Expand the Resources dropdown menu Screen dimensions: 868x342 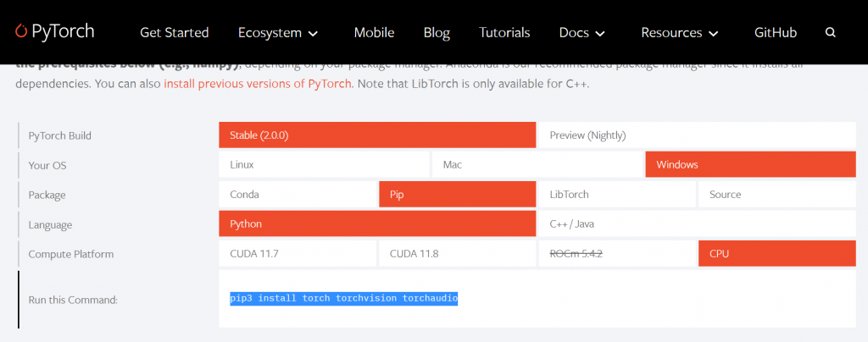[x=680, y=33]
